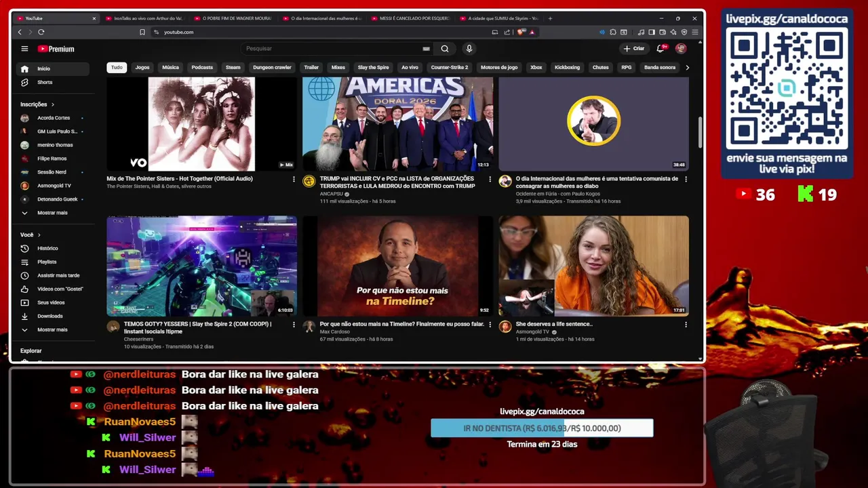Open the virtual keyboard icon in search box
Viewport: 868px width, 488px height.
[x=426, y=49]
